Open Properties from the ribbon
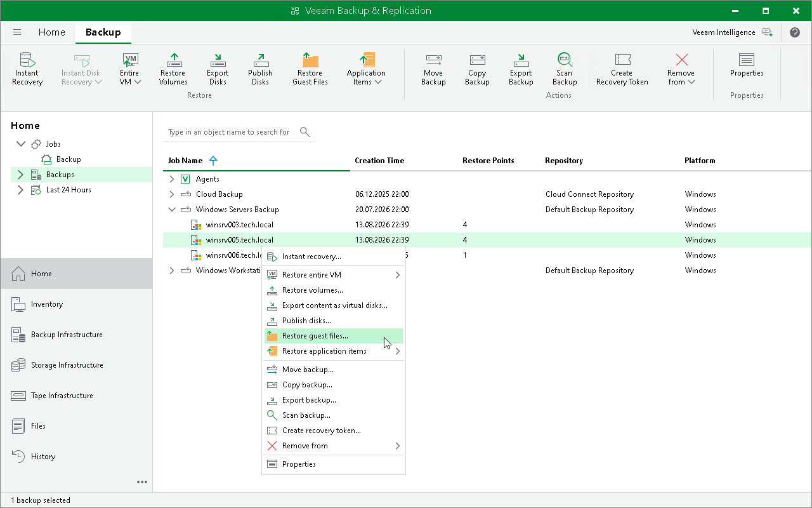This screenshot has height=508, width=812. click(747, 65)
